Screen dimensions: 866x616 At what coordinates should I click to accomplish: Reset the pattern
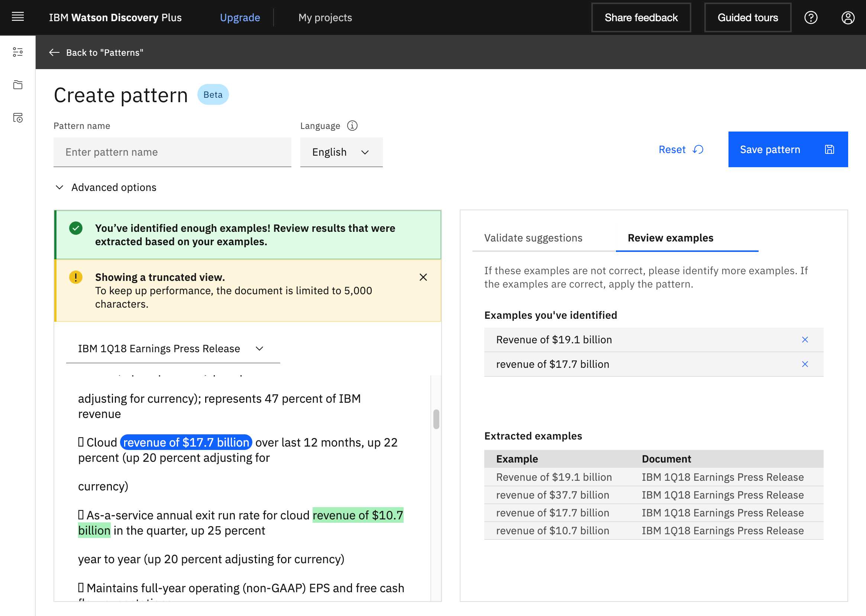pos(681,149)
